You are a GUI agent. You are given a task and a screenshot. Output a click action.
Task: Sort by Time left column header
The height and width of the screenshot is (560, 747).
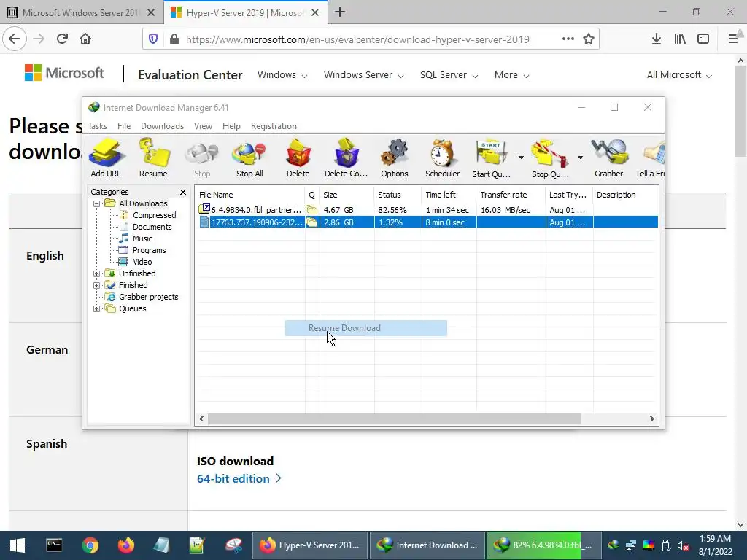coord(449,195)
